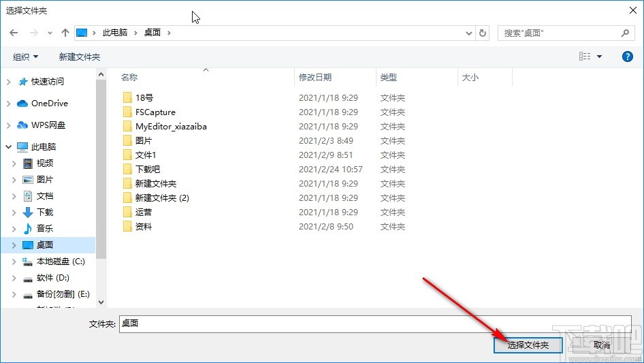Go back with the back arrow
644x363 pixels.
pyautogui.click(x=14, y=33)
